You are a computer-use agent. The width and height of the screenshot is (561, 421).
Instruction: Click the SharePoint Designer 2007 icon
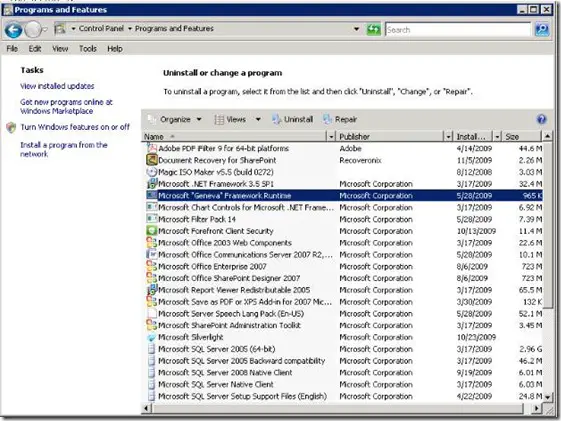(152, 278)
